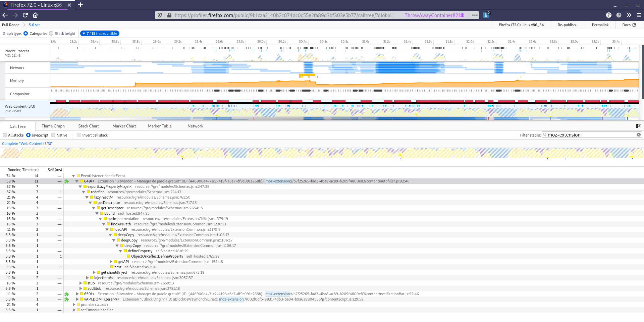Select Native stacks radio option
This screenshot has height=322, width=644.
pyautogui.click(x=53, y=135)
